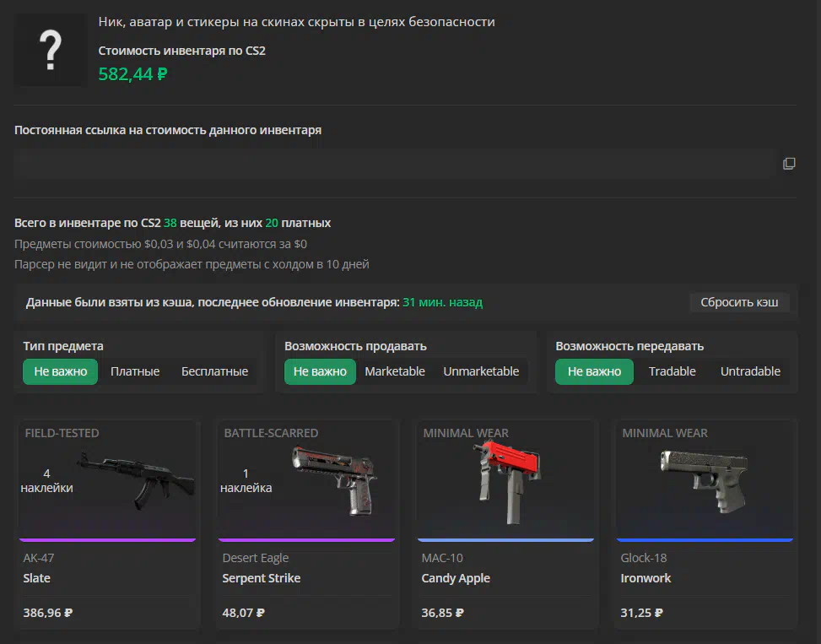Click the Сбросить кэш button
This screenshot has height=644, width=821.
click(x=739, y=302)
